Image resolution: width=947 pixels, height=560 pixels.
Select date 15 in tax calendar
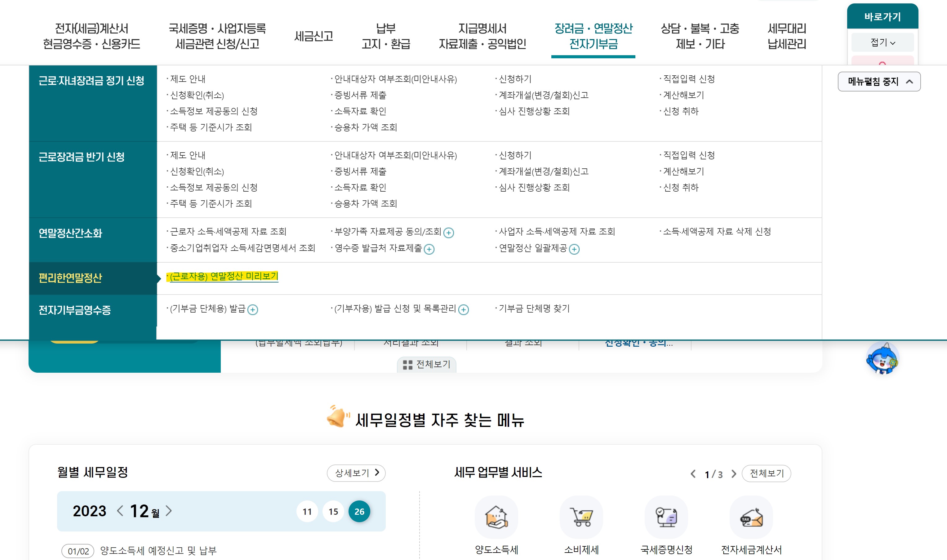[x=333, y=512]
